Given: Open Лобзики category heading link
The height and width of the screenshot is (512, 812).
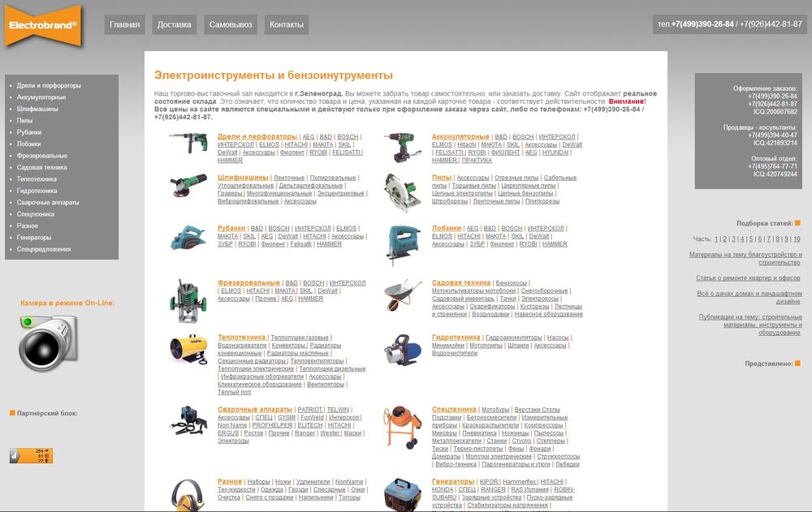Looking at the screenshot, I should point(447,228).
